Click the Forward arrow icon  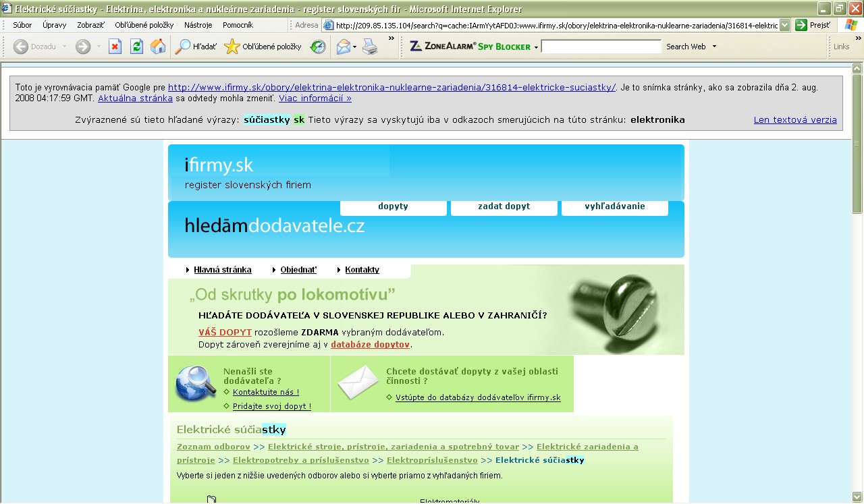[83, 47]
